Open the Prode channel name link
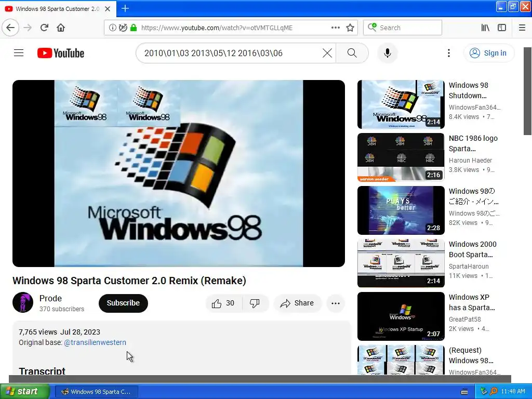Screen dimensions: 532x399 (x=50, y=298)
